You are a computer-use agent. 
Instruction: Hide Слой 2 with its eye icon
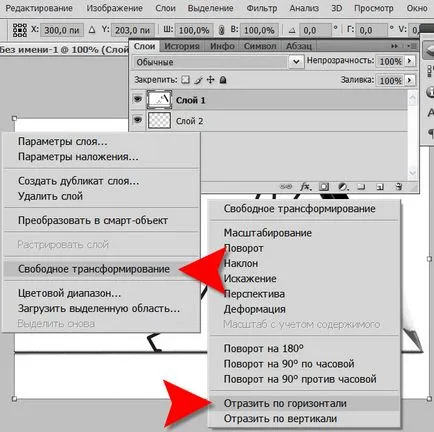pos(138,120)
